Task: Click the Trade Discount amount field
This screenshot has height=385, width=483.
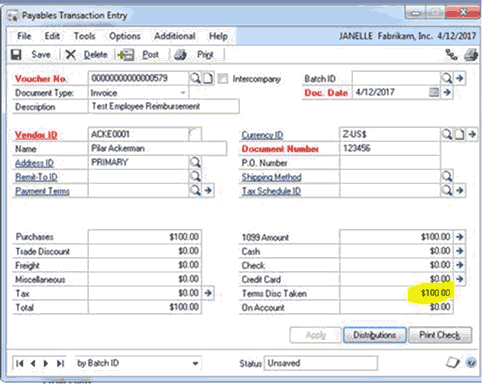Action: click(x=145, y=251)
